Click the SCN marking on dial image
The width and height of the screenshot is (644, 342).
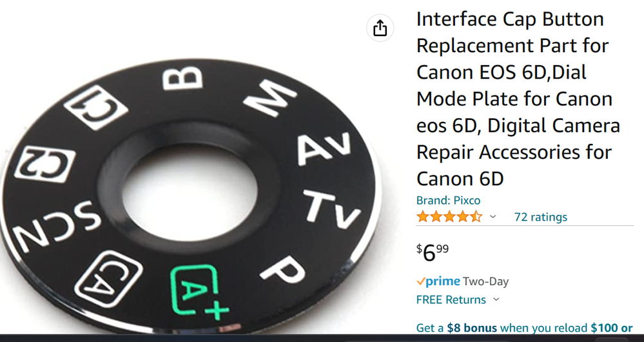57,225
